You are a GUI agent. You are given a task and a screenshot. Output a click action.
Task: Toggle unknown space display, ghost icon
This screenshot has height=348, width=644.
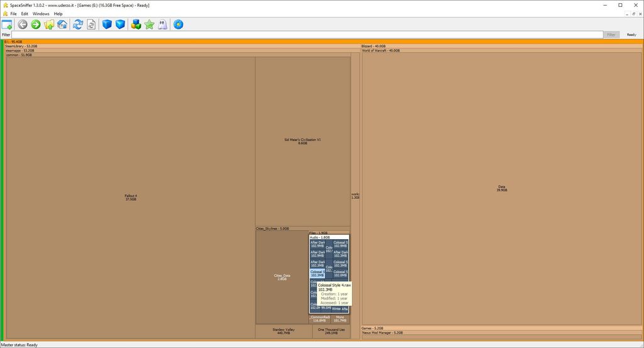pos(162,25)
